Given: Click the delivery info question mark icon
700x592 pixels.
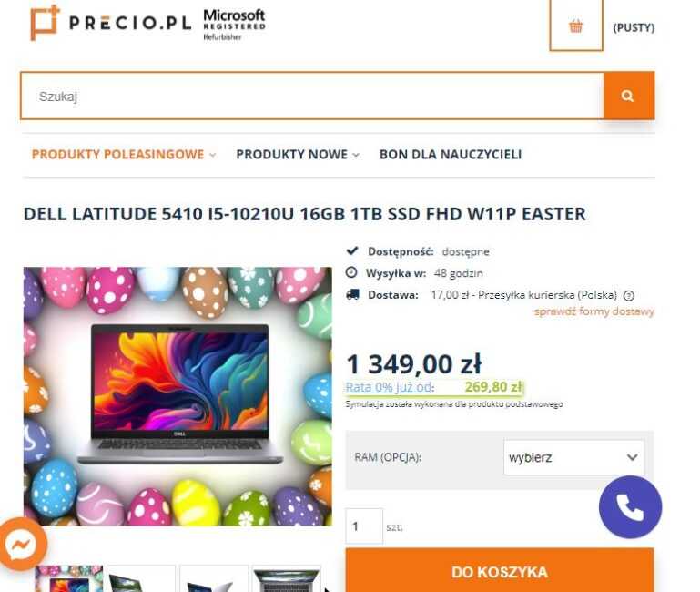Looking at the screenshot, I should pyautogui.click(x=629, y=295).
